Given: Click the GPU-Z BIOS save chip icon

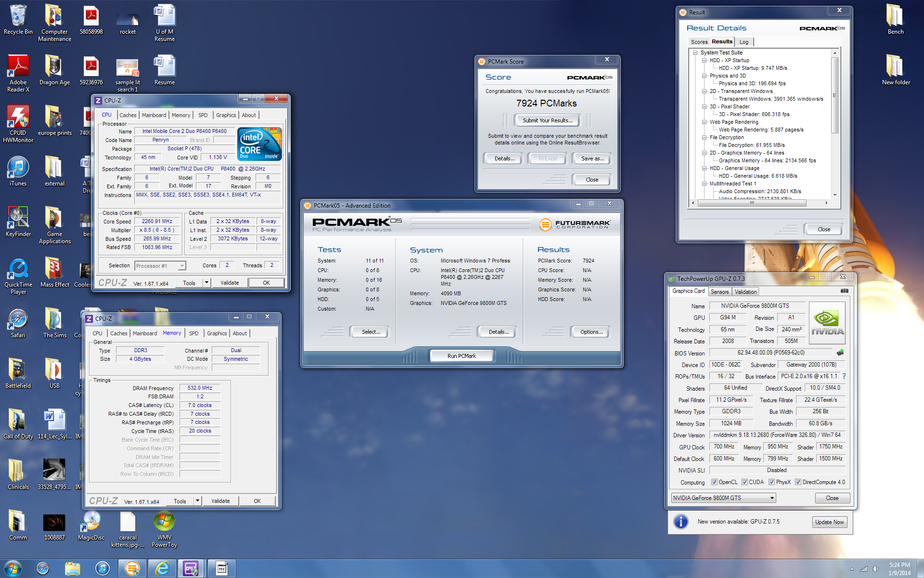Looking at the screenshot, I should (840, 353).
